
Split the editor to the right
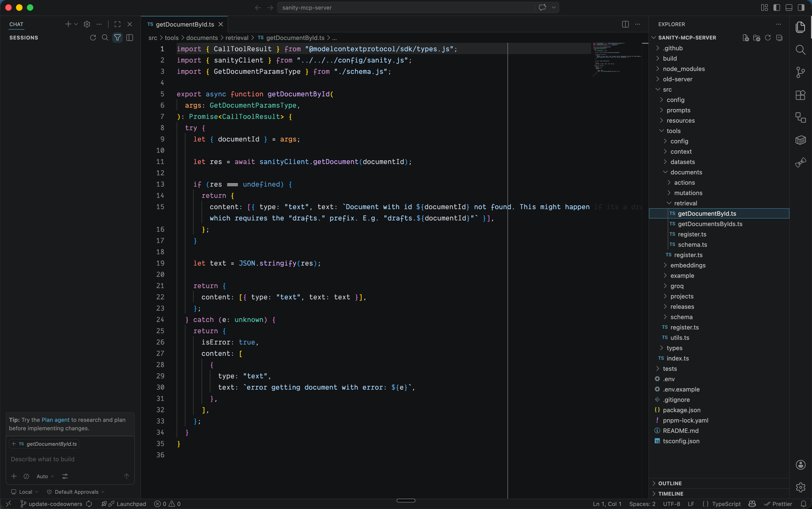coord(625,24)
